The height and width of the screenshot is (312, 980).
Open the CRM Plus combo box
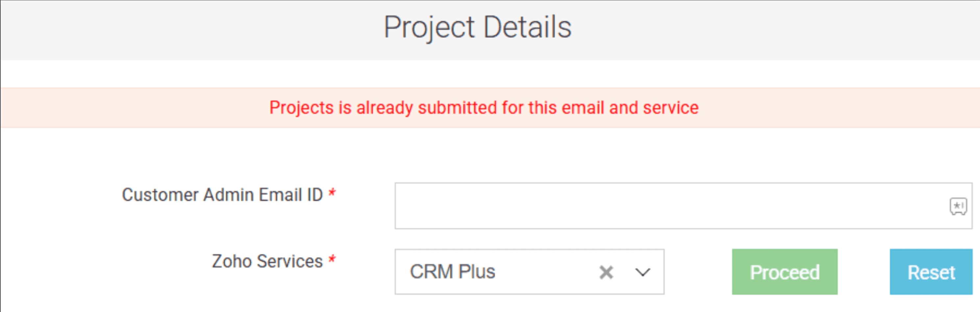(x=529, y=272)
